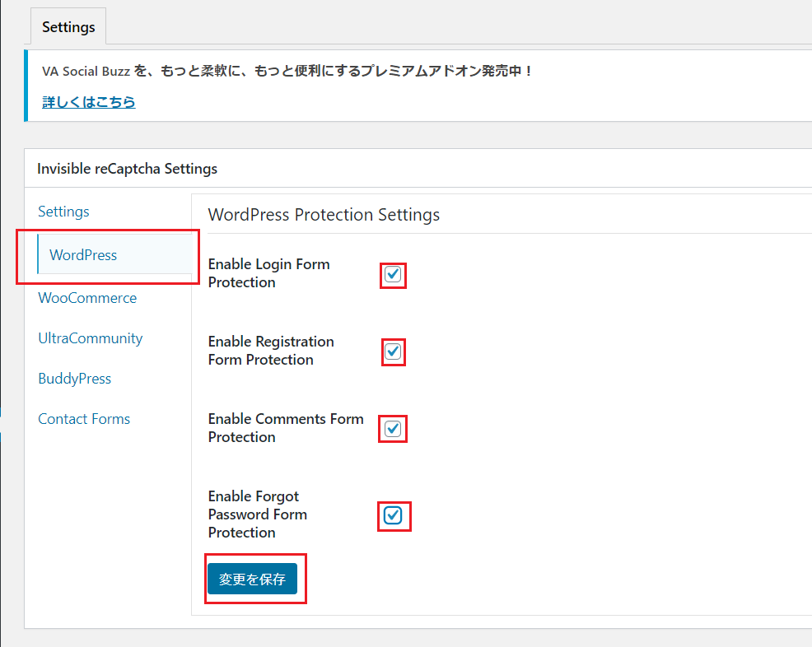Screen dimensions: 812x647
Task: Open the top Settings tab
Action: pyautogui.click(x=68, y=27)
